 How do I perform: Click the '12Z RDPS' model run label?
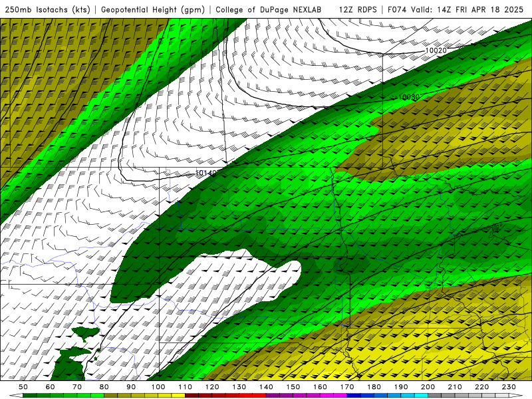coord(358,10)
